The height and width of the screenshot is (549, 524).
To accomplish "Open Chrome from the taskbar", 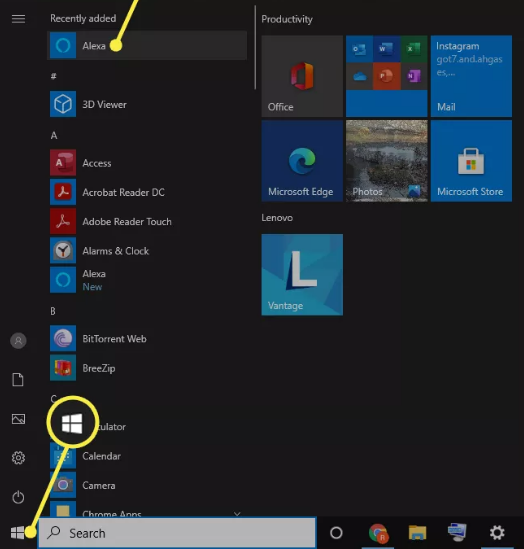I will tap(378, 533).
